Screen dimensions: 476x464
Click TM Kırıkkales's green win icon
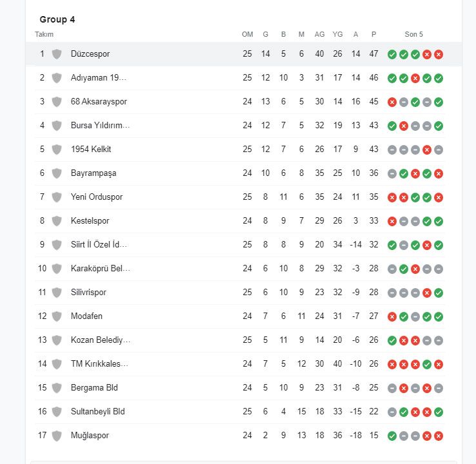point(427,364)
